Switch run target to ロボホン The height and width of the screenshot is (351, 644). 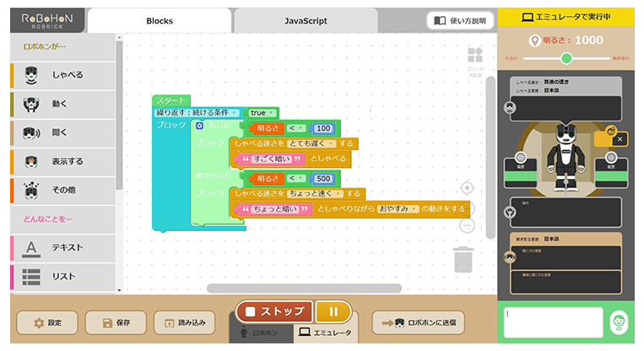pos(261,332)
